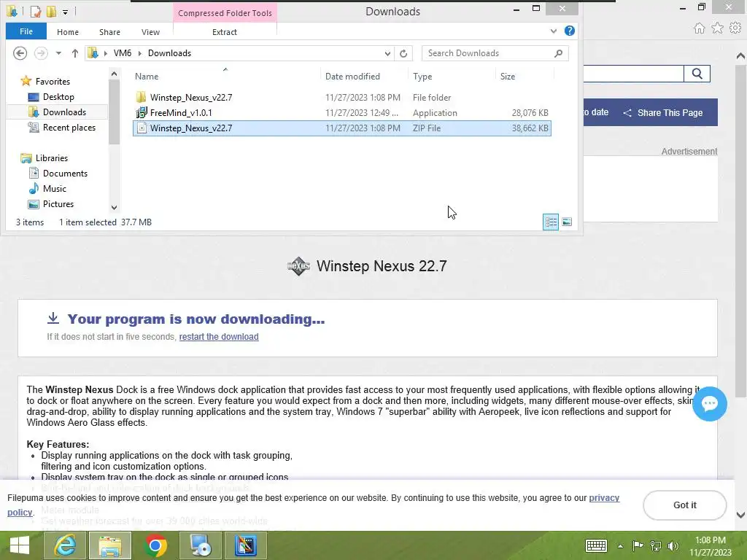Search icon in Search Downloads box
The width and height of the screenshot is (747, 560).
[558, 53]
